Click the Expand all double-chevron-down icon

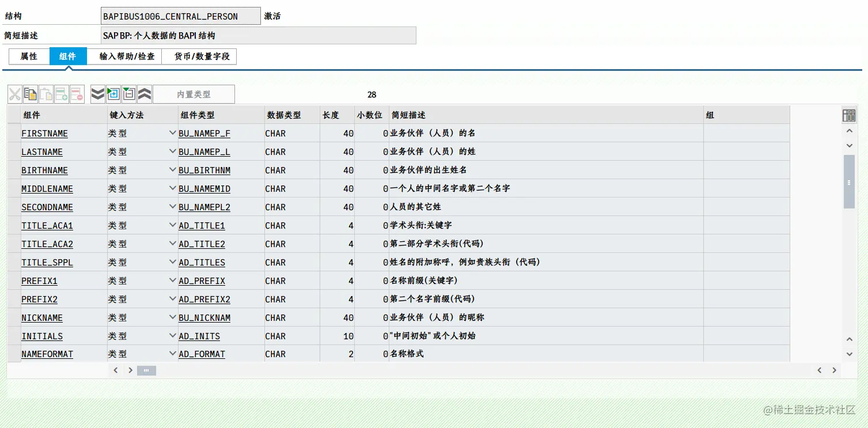98,94
